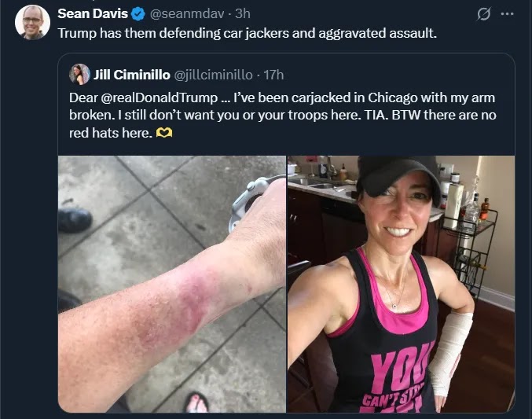Click the word Chicago in quoted post
The image size is (532, 419).
[393, 97]
